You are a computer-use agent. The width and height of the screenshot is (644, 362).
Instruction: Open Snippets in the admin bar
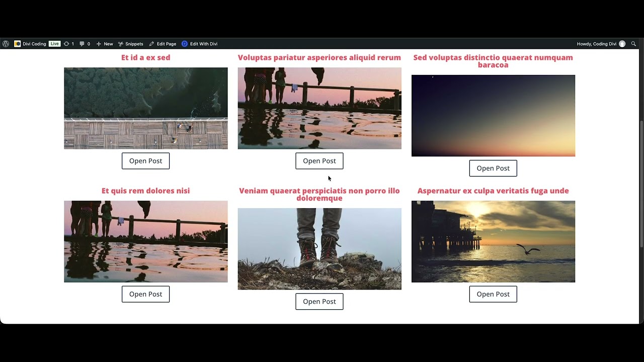130,44
